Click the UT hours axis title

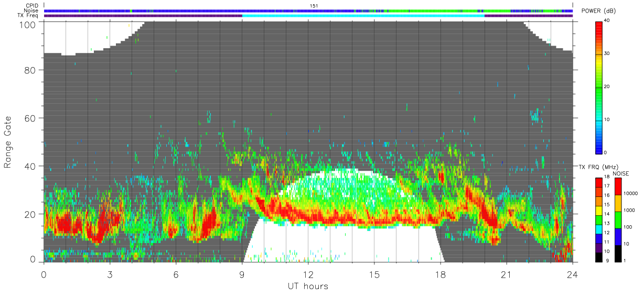(307, 287)
